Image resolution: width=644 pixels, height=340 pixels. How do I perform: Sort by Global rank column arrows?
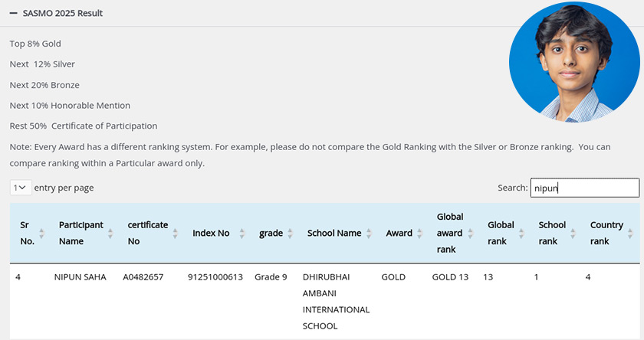(523, 233)
